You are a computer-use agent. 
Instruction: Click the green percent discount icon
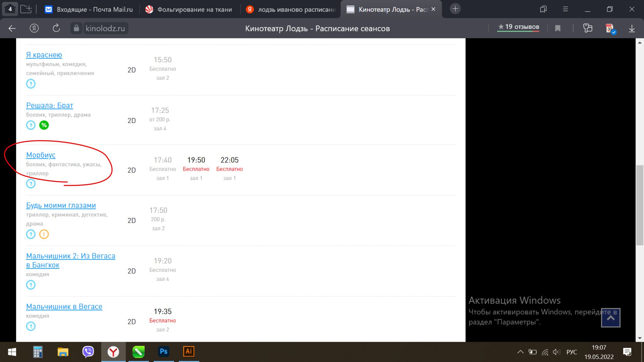click(44, 125)
